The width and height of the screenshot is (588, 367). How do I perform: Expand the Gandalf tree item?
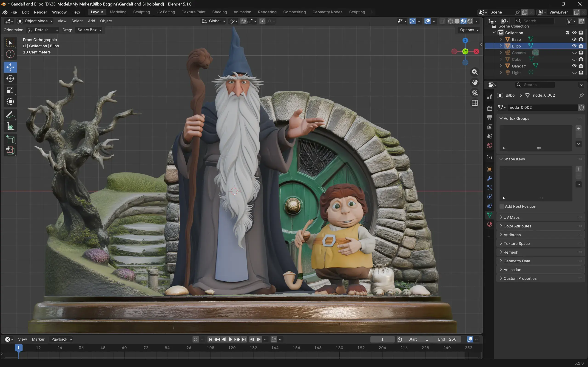coord(501,66)
